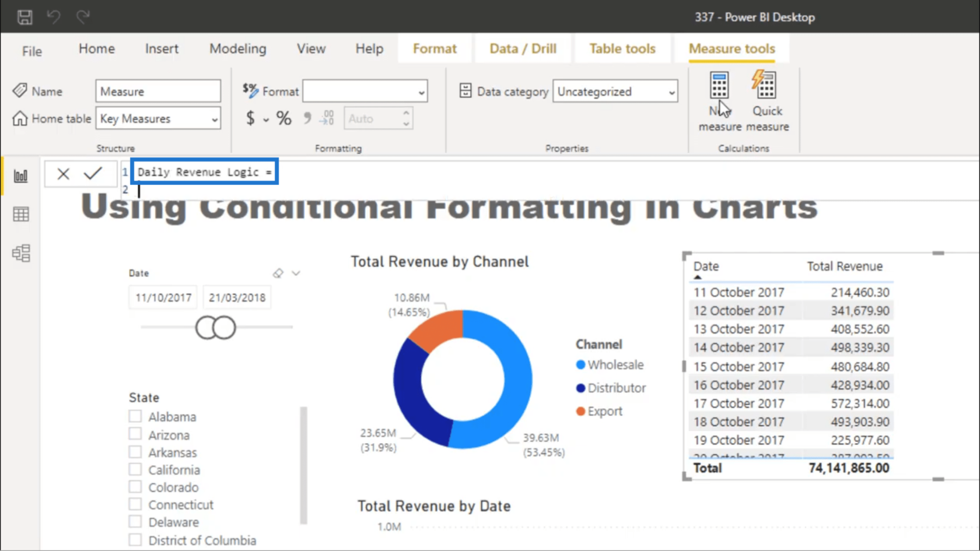Switch to the Data / Drill tab
Image resolution: width=980 pixels, height=551 pixels.
523,49
